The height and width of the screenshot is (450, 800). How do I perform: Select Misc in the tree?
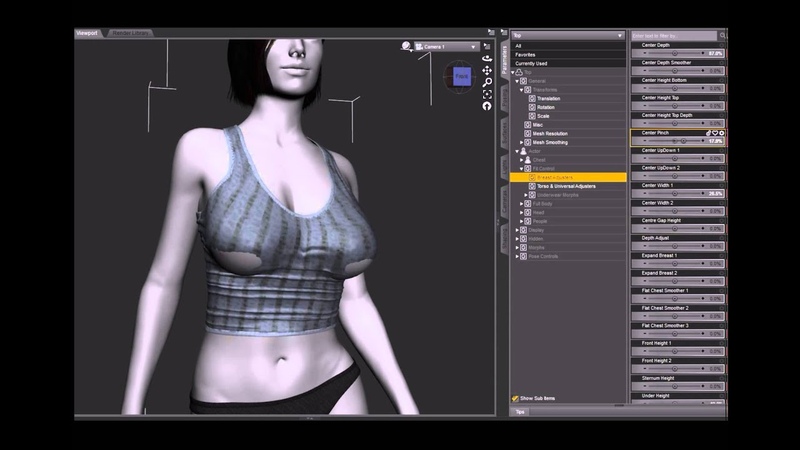[x=538, y=125]
